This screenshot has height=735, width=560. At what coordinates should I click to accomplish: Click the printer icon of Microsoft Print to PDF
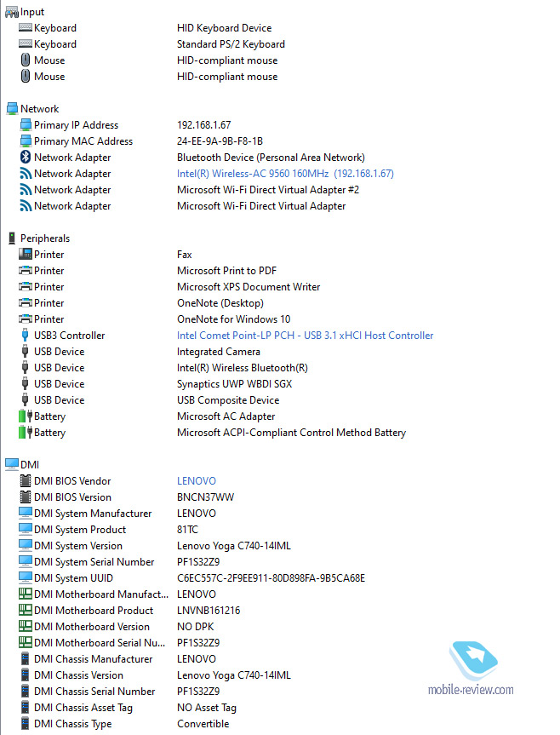tap(26, 271)
